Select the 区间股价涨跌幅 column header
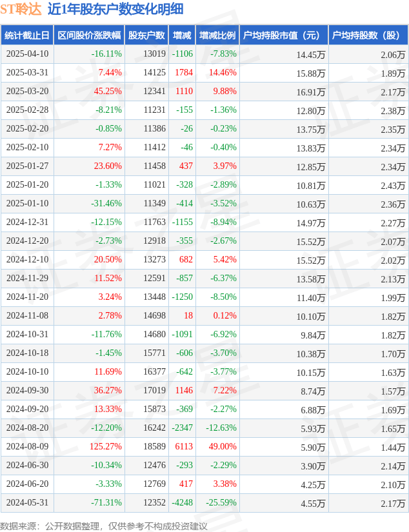This screenshot has width=409, height=532. (89, 35)
